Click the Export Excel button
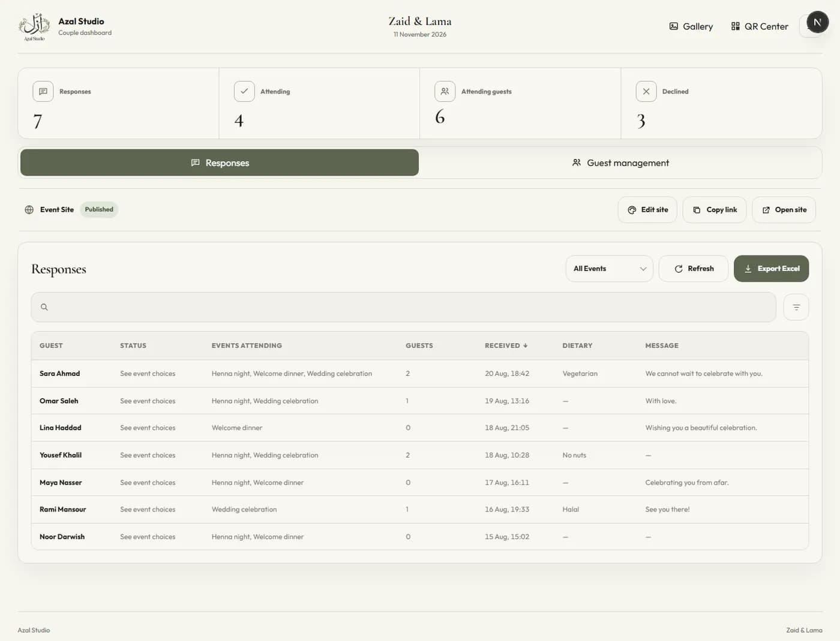840x641 pixels. pyautogui.click(x=771, y=269)
